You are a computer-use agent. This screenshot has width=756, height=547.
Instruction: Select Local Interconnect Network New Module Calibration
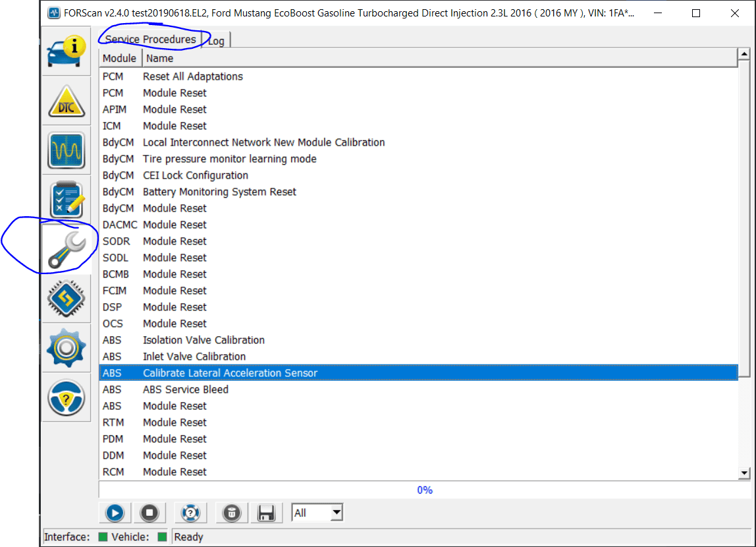pos(419,142)
